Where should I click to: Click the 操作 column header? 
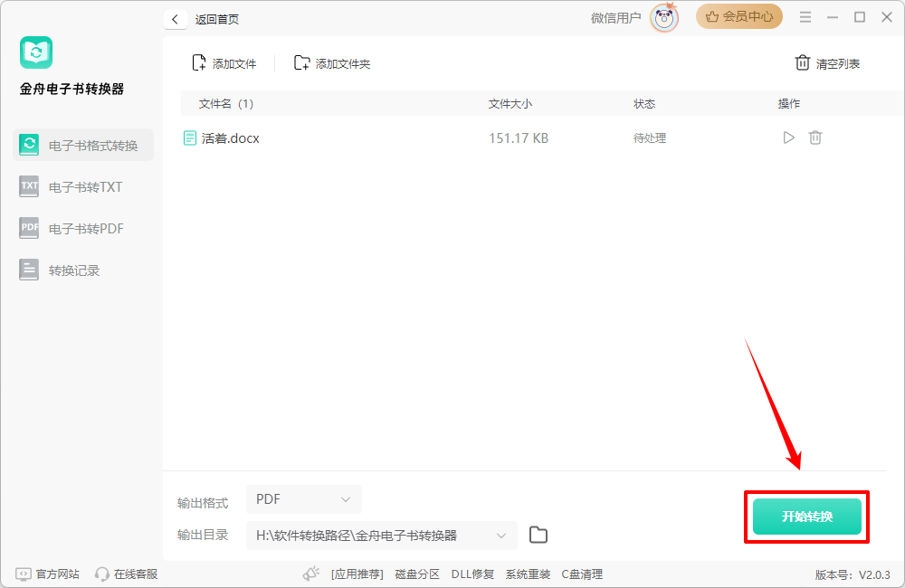tap(789, 104)
